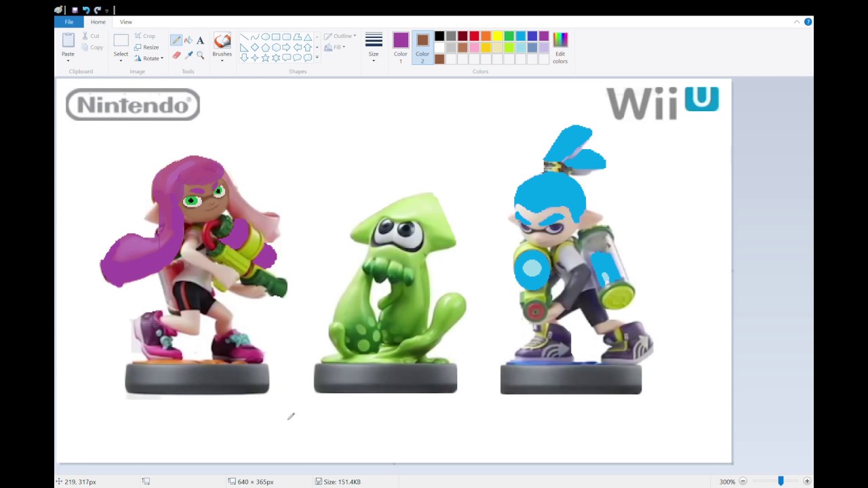Pick the custom brown swatch in bottom row
The image size is (868, 488).
tap(439, 59)
